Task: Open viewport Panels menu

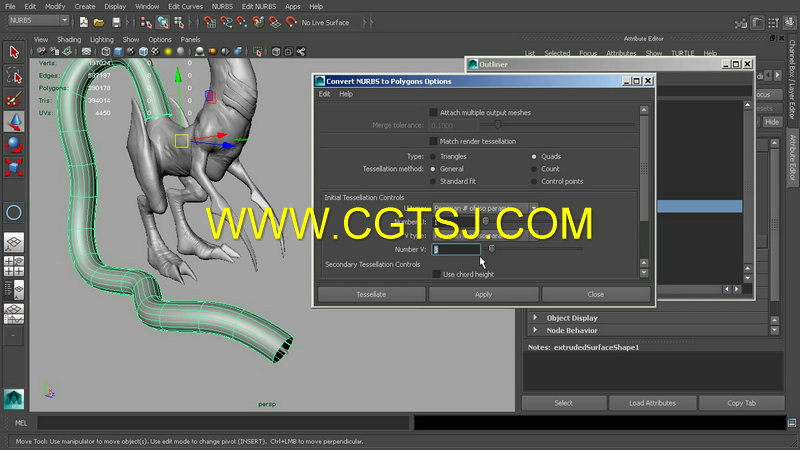Action: click(x=190, y=39)
